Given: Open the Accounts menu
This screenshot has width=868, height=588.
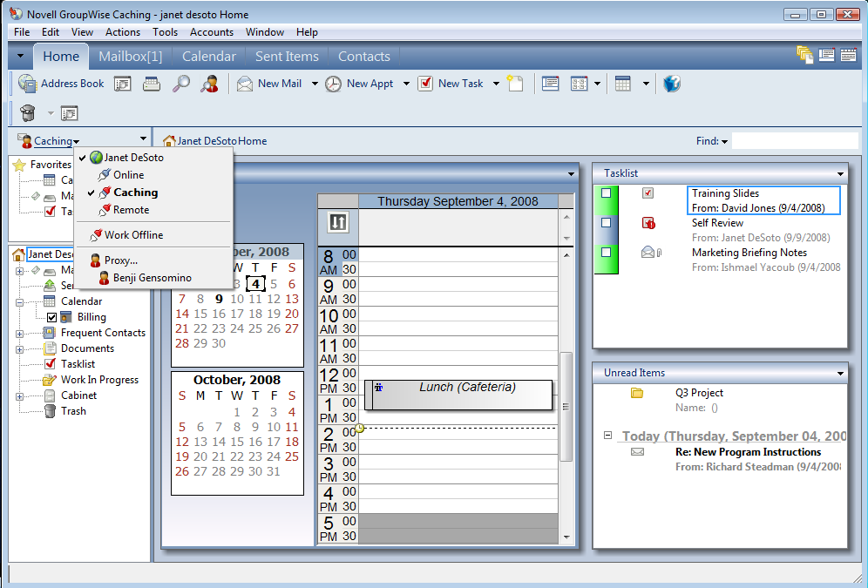Looking at the screenshot, I should (x=212, y=32).
